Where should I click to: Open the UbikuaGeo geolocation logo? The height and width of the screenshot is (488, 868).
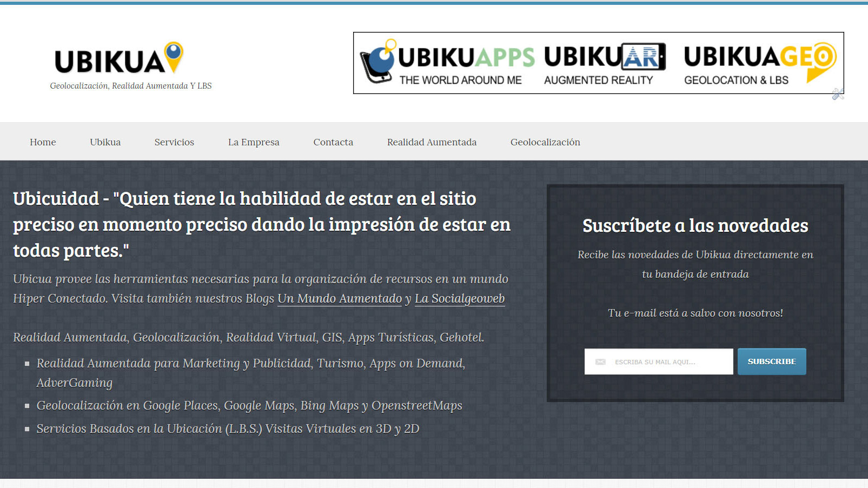click(x=760, y=63)
